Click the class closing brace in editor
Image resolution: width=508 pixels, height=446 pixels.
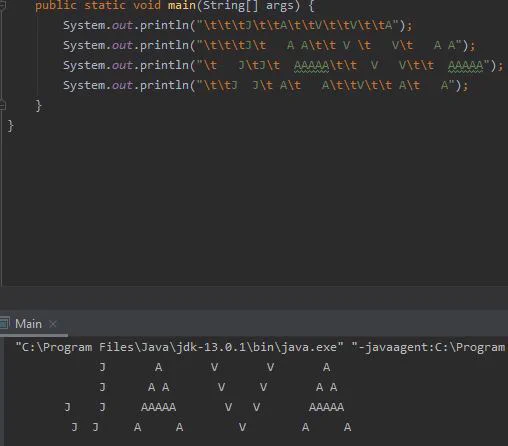[x=11, y=126]
